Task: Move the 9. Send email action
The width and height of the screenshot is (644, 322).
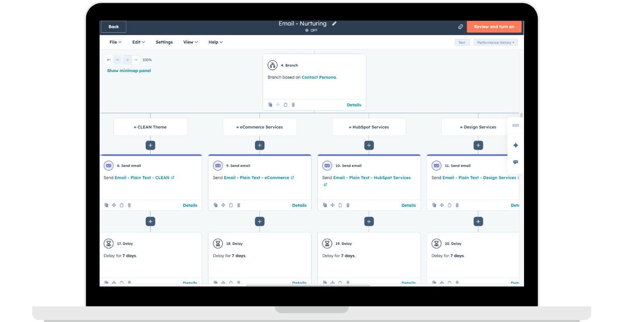Action: click(223, 205)
